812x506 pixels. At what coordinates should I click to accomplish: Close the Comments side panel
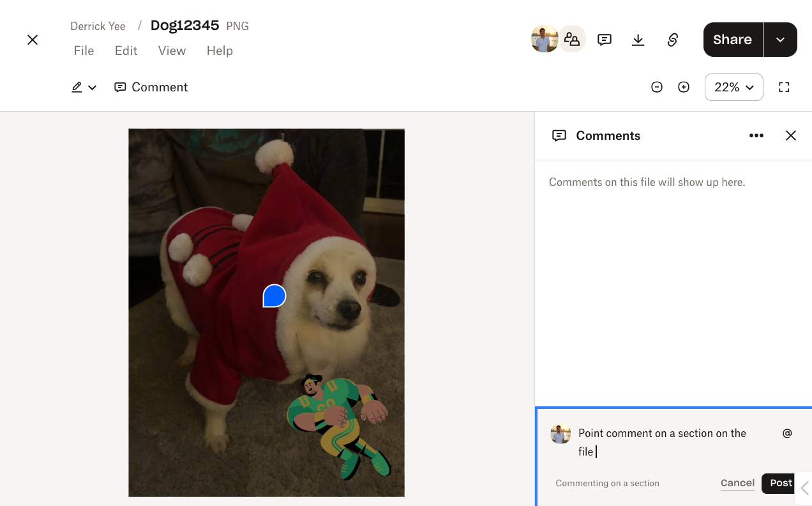click(x=791, y=135)
